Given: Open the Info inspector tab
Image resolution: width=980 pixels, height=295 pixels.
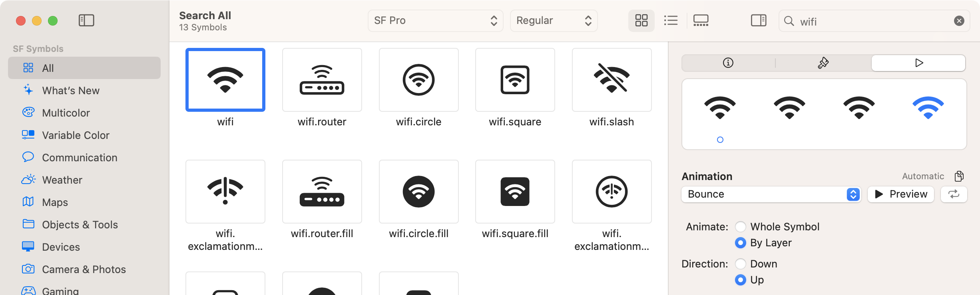Looking at the screenshot, I should coord(728,63).
